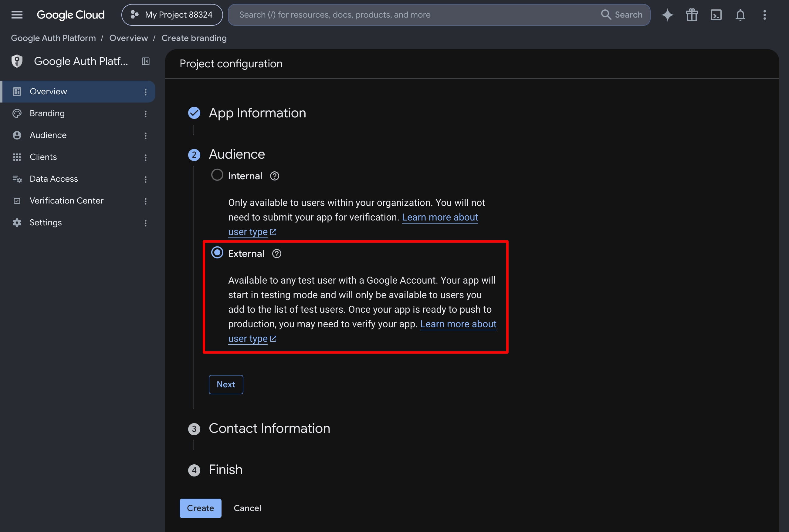The height and width of the screenshot is (532, 789).
Task: Click the Clients grid icon
Action: coord(17,157)
